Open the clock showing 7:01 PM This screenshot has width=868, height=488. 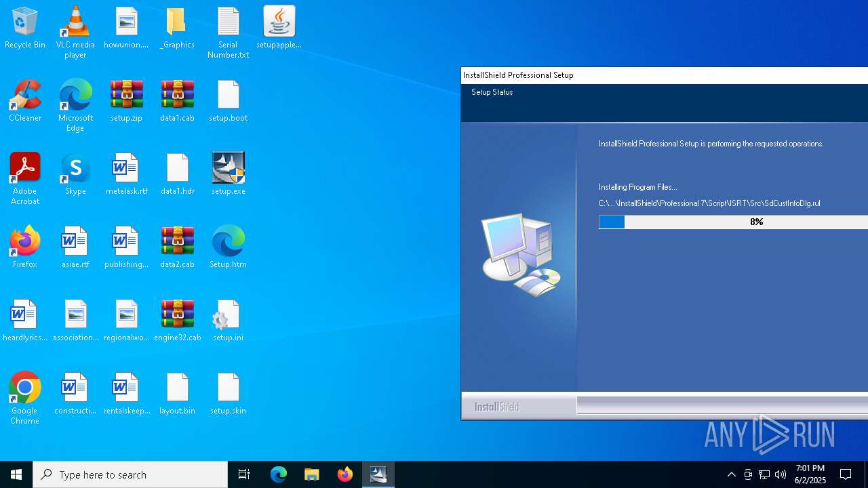pyautogui.click(x=810, y=474)
